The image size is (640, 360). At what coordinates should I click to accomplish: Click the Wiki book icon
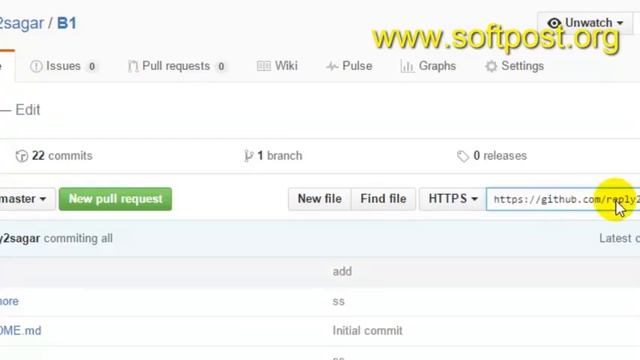(x=264, y=66)
